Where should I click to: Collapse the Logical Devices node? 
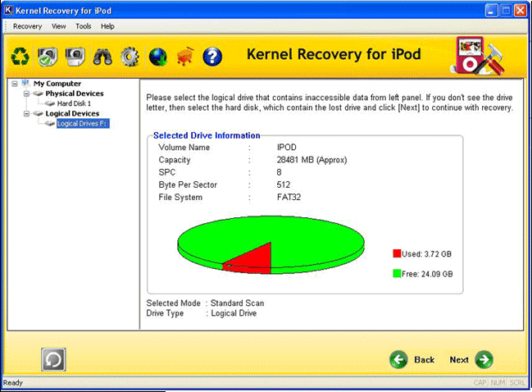click(26, 114)
